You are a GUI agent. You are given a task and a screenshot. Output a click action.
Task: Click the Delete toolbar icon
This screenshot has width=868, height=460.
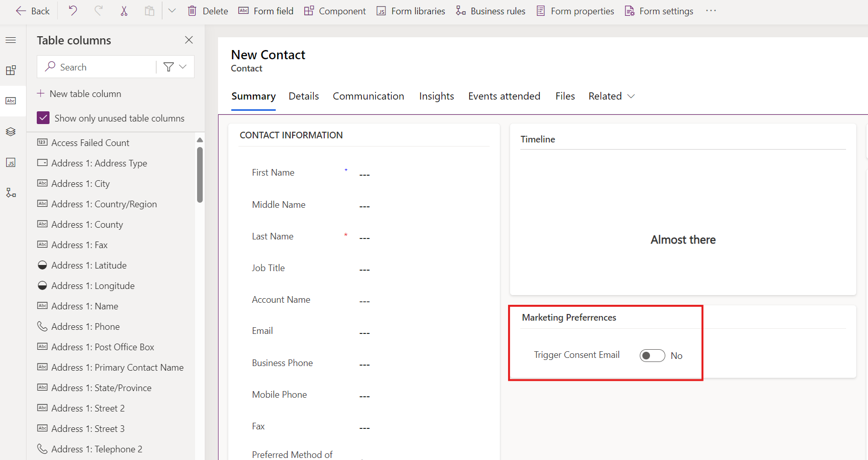pos(191,10)
